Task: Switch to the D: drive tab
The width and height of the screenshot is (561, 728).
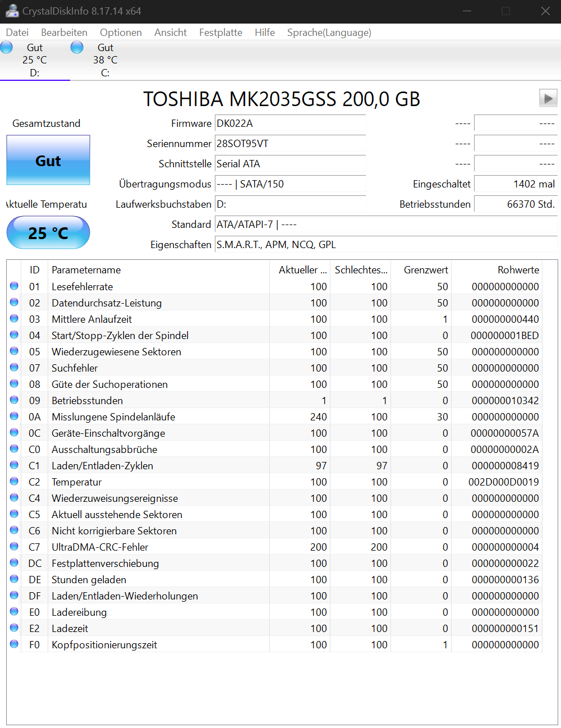Action: (x=35, y=60)
